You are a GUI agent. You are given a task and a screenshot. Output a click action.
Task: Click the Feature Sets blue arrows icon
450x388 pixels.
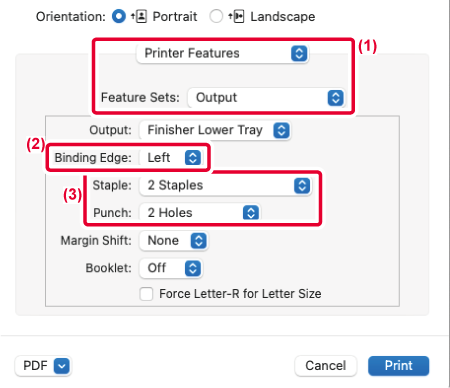(335, 98)
